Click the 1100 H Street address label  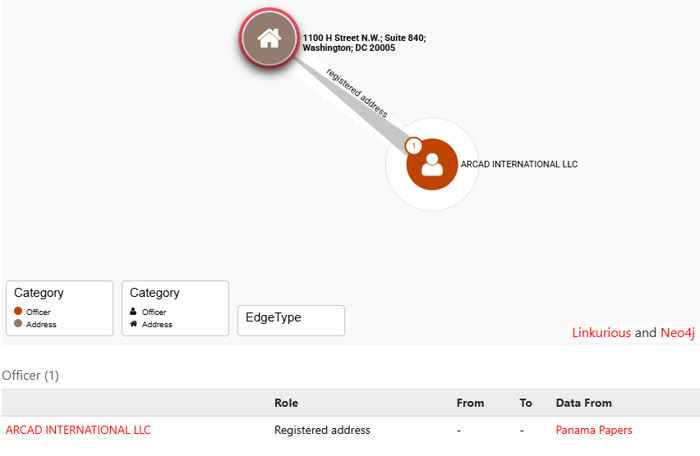pos(364,42)
